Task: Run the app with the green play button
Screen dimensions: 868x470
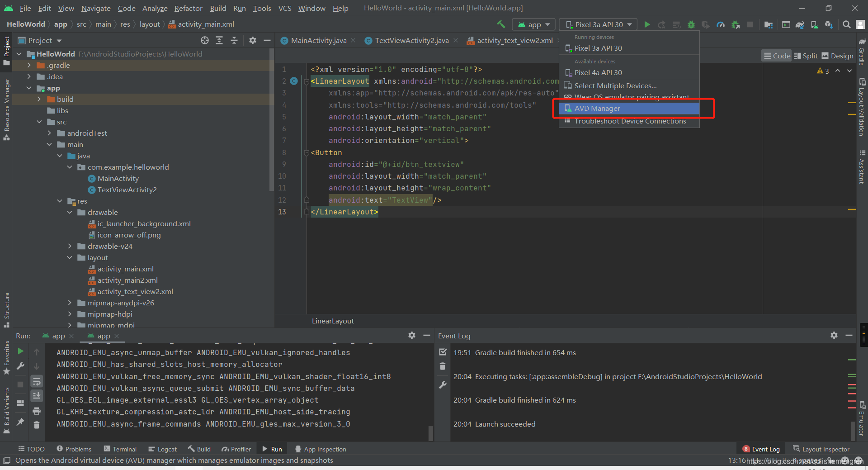Action: coord(647,24)
